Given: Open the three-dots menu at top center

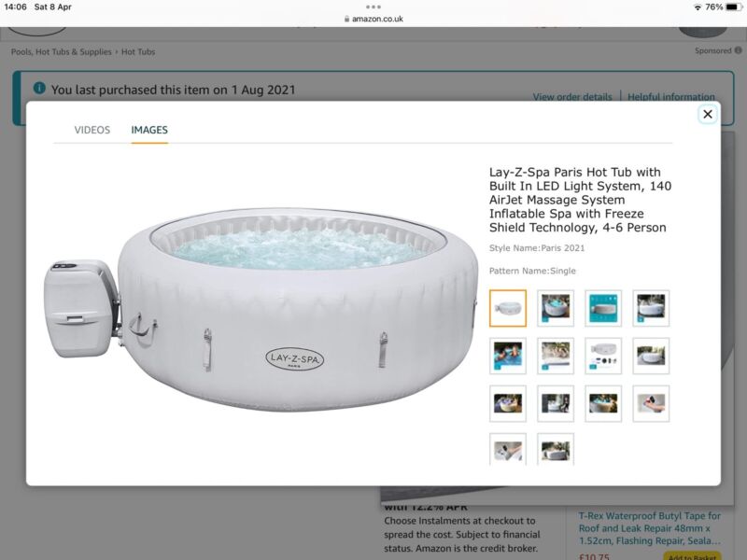Looking at the screenshot, I should [373, 7].
